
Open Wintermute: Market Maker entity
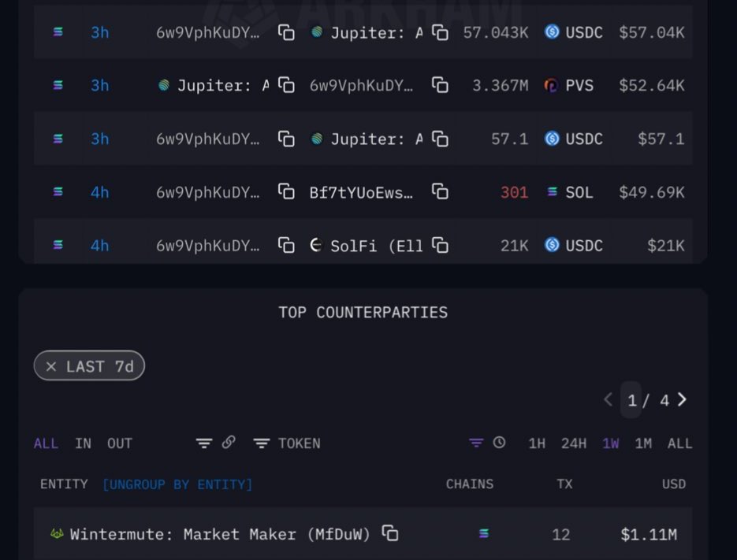click(x=220, y=534)
